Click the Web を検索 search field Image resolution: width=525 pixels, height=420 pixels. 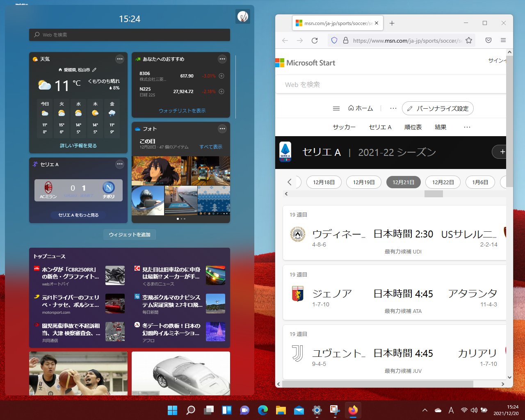point(130,35)
